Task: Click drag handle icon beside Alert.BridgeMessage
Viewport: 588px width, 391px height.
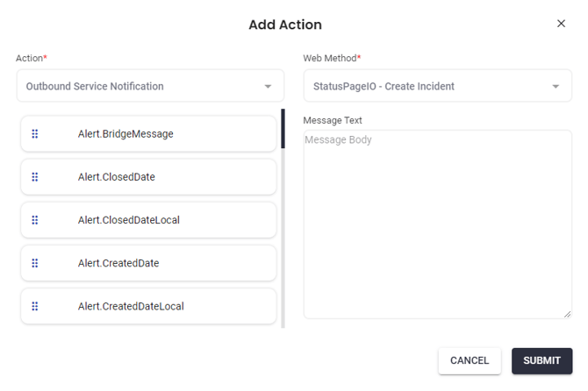Action: (35, 134)
